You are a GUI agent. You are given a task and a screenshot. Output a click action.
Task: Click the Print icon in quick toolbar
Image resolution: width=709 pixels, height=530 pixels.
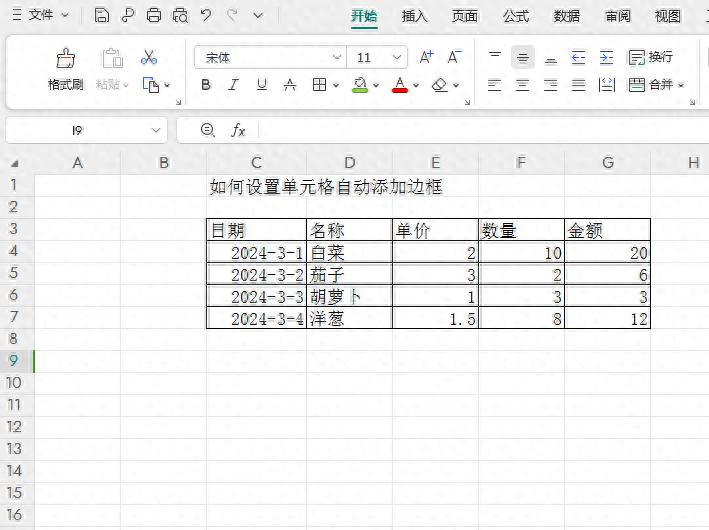154,15
